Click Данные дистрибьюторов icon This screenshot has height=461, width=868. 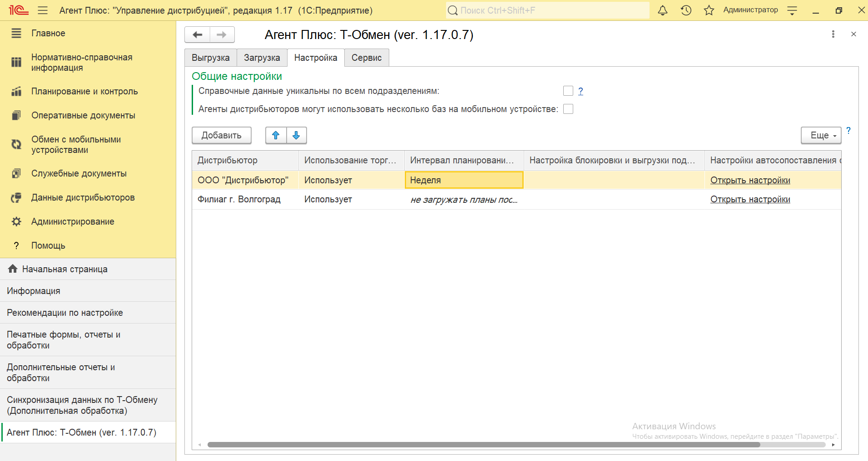pos(16,197)
